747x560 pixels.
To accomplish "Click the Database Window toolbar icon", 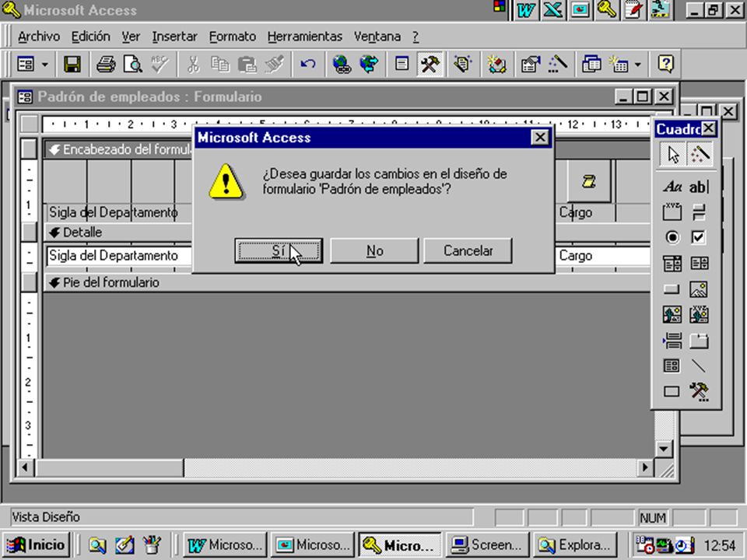I will pos(591,64).
